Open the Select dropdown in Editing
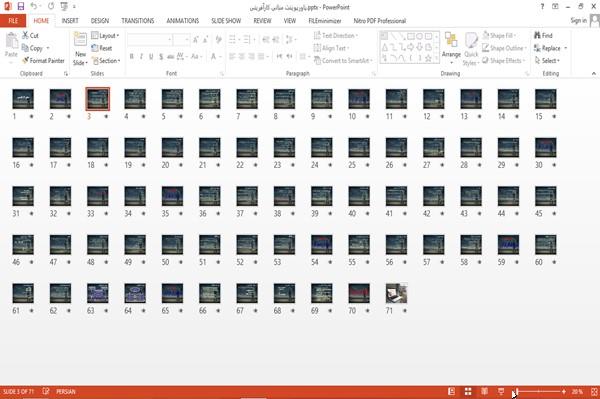Screen dimensions: 600x399 [x=547, y=61]
